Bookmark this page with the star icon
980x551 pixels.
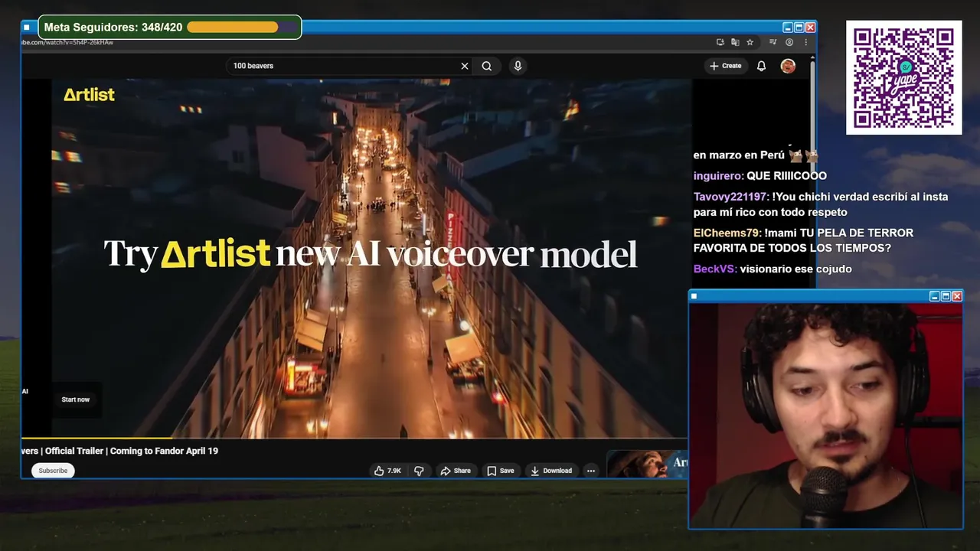[750, 42]
